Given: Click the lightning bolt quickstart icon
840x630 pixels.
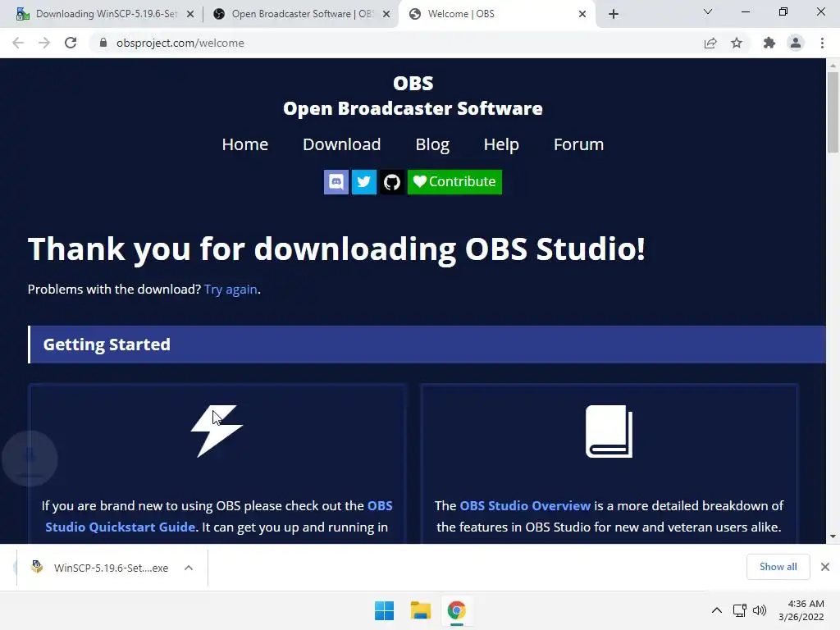Looking at the screenshot, I should click(217, 431).
